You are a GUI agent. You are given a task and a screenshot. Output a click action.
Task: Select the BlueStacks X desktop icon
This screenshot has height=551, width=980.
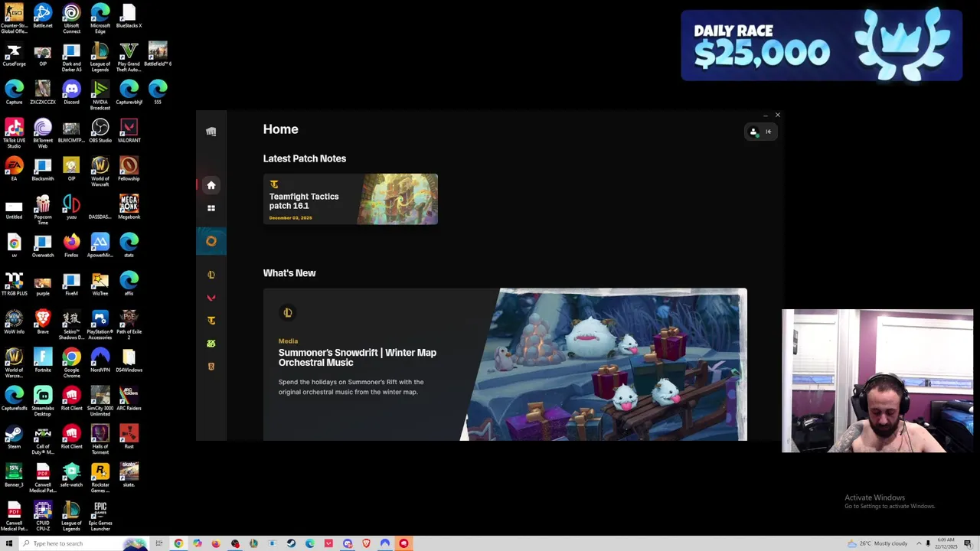point(129,16)
